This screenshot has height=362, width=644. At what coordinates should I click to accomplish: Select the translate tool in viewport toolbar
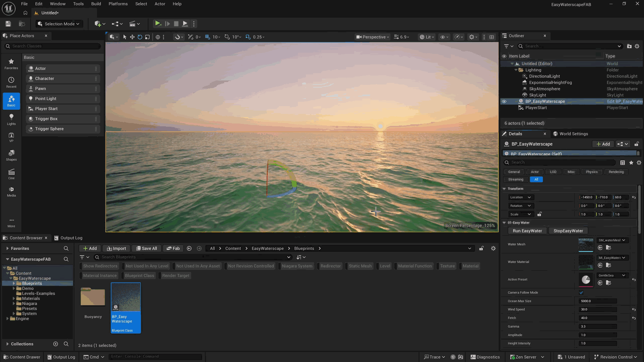[132, 37]
